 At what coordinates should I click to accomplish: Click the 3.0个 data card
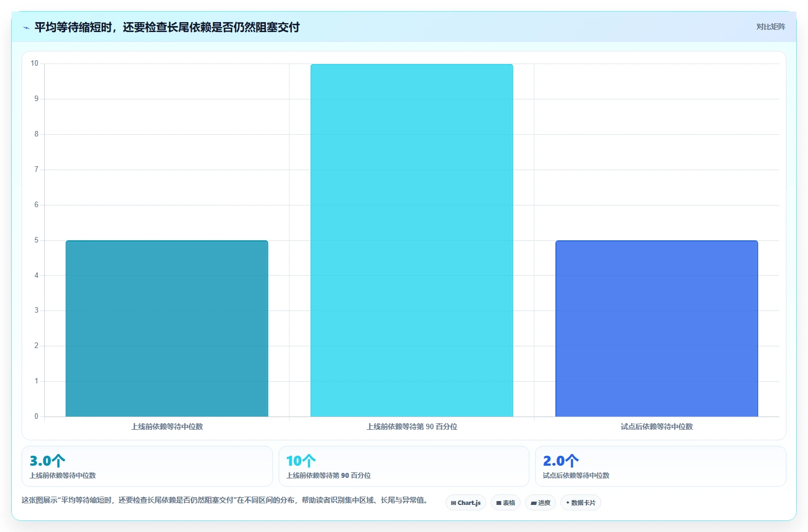point(147,466)
